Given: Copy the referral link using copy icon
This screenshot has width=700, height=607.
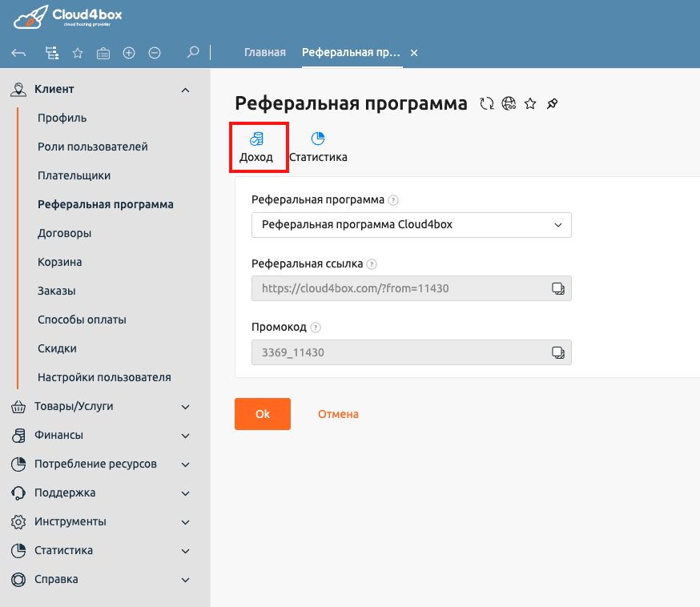Looking at the screenshot, I should point(557,288).
